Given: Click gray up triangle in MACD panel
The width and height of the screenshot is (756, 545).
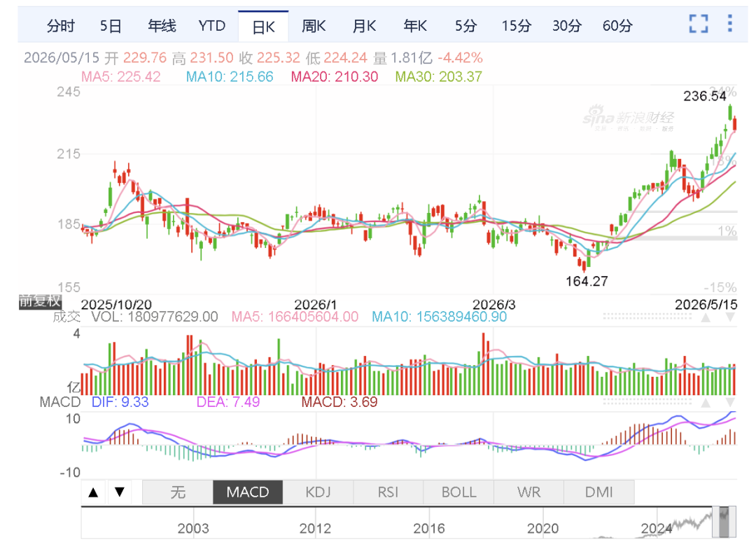Looking at the screenshot, I should 706,403.
